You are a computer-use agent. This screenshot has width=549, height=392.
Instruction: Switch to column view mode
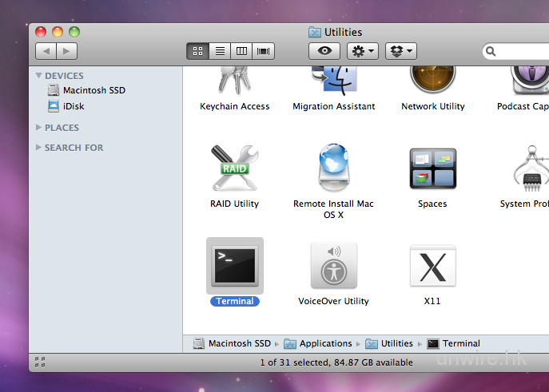(241, 51)
